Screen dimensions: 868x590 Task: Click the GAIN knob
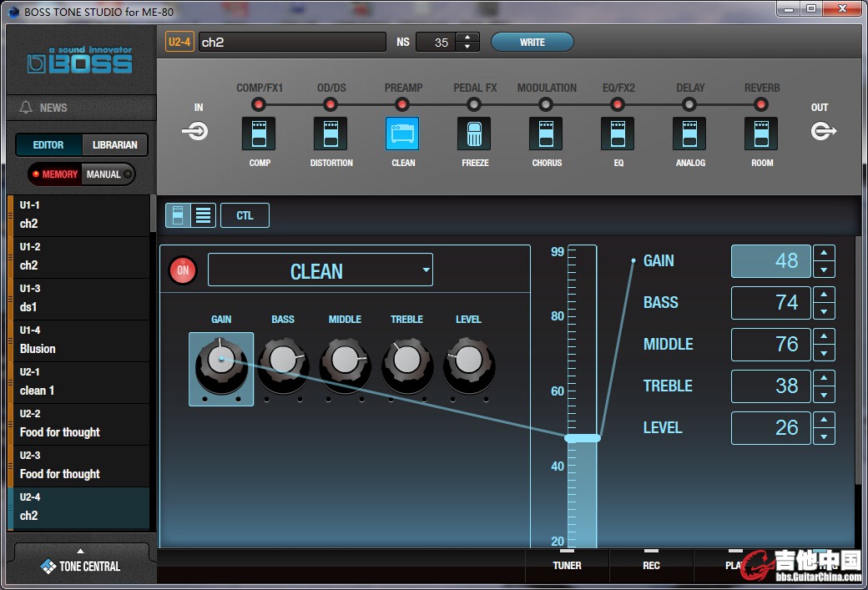(x=221, y=364)
